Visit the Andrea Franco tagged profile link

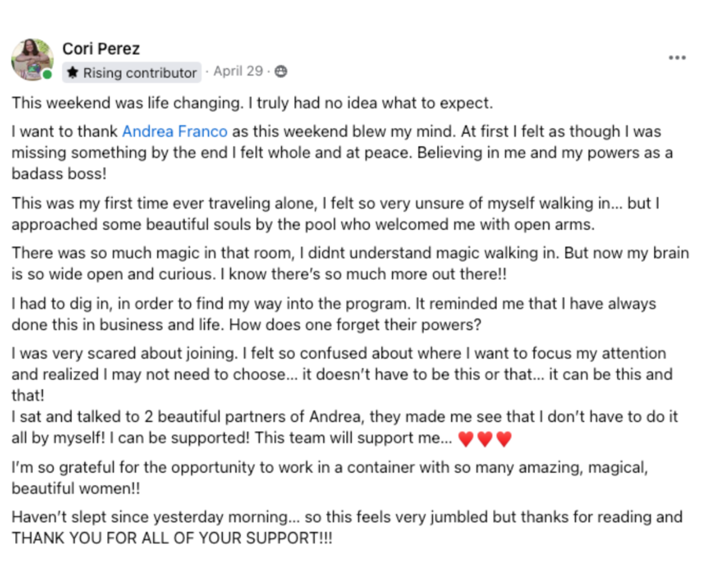174,131
